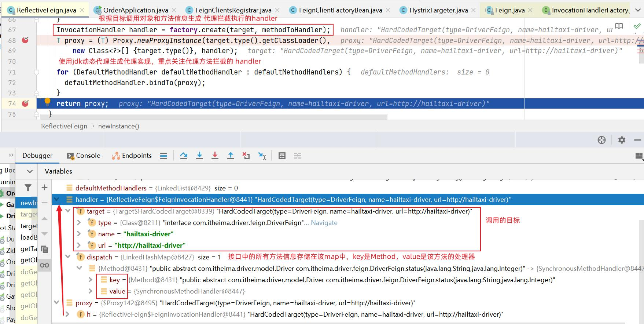Viewport: 644px width, 324px height.
Task: Click line 72 bindTo code line
Action: click(x=135, y=83)
